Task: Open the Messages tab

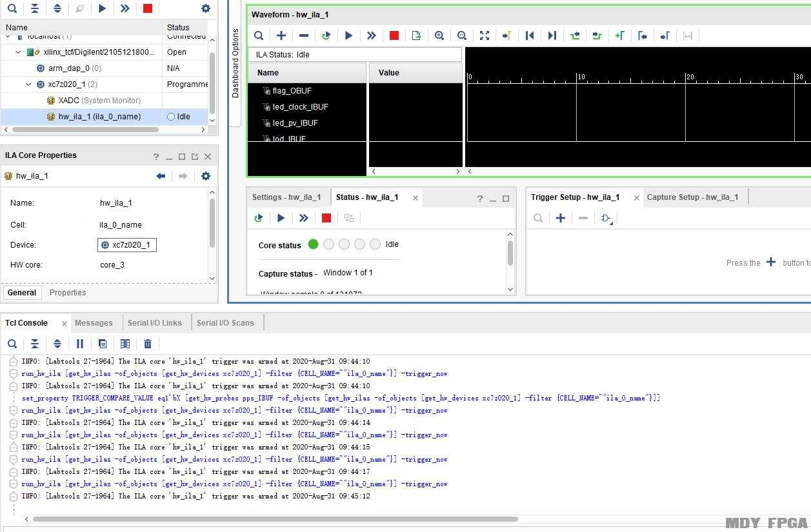Action: pos(94,323)
